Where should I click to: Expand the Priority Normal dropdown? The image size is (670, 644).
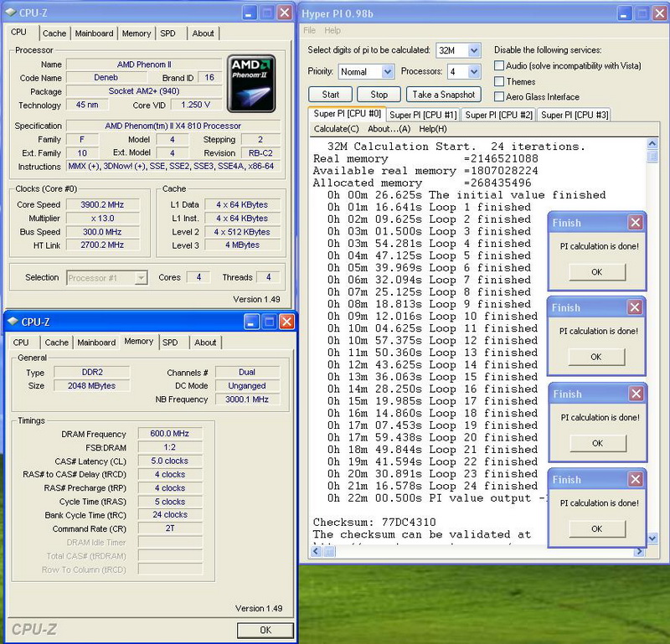point(388,72)
